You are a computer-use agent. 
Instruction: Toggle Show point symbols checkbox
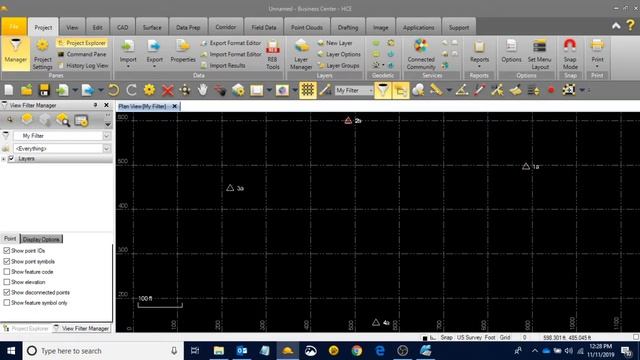click(x=7, y=261)
